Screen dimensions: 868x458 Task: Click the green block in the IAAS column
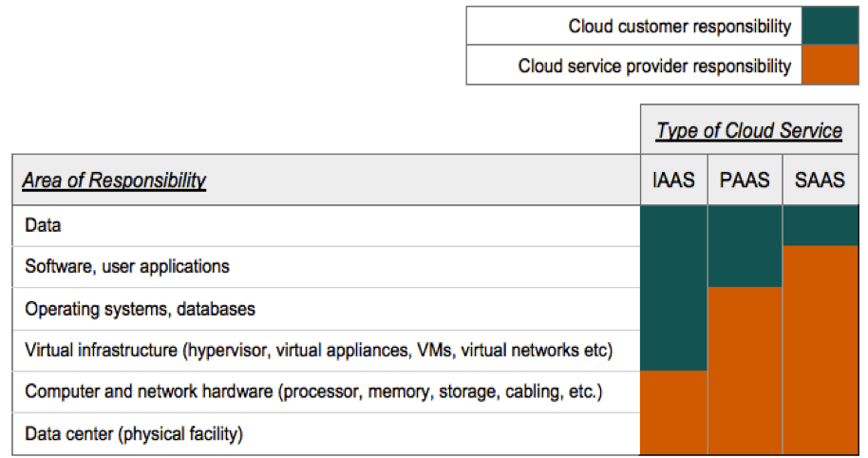tap(673, 288)
